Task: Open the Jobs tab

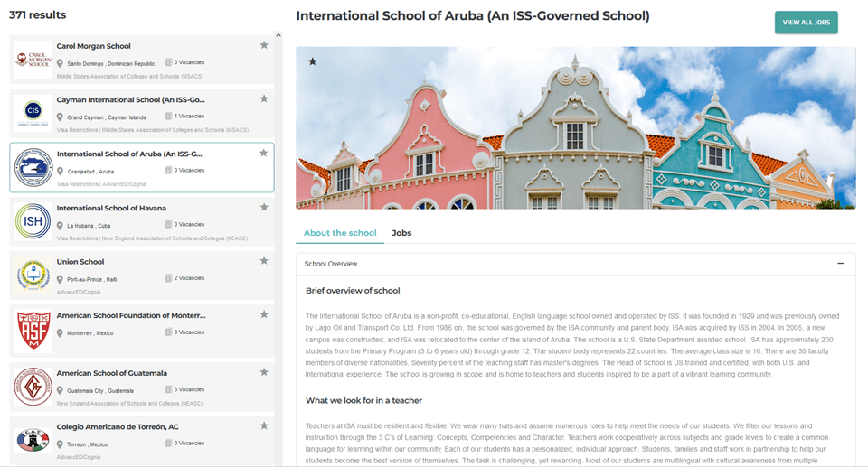Action: pyautogui.click(x=401, y=233)
